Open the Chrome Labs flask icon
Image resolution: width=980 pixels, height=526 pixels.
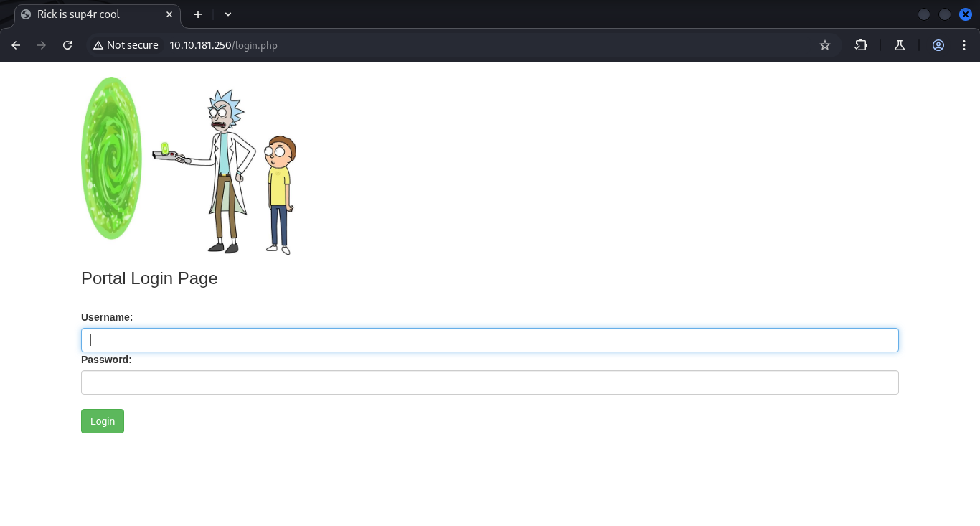pyautogui.click(x=900, y=45)
